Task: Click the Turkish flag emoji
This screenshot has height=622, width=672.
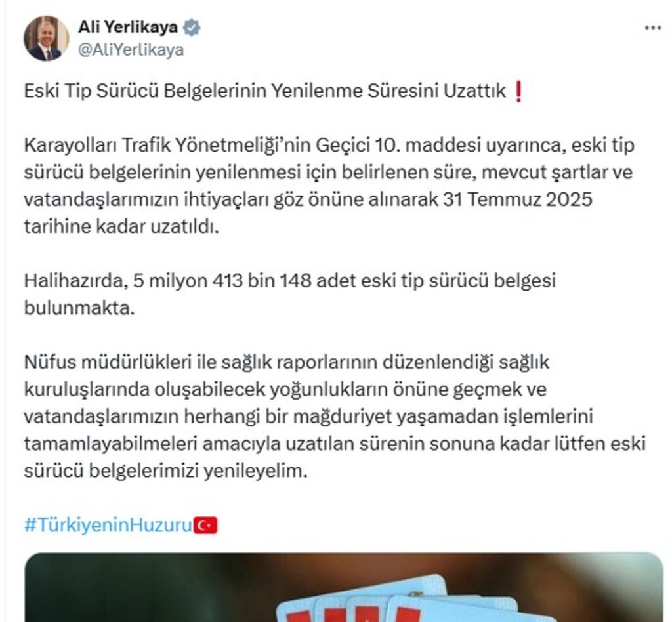Action: (x=205, y=525)
